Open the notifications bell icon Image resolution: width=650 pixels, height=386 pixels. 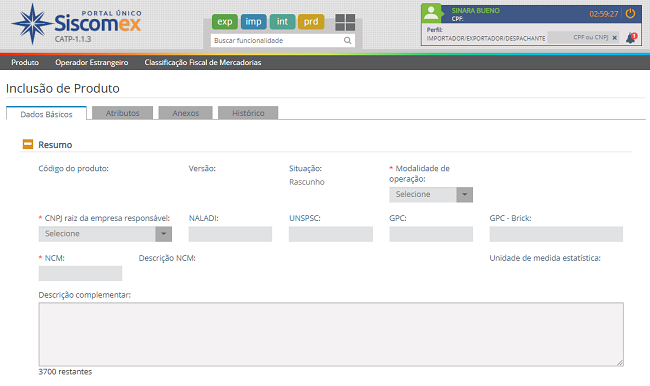(x=631, y=38)
